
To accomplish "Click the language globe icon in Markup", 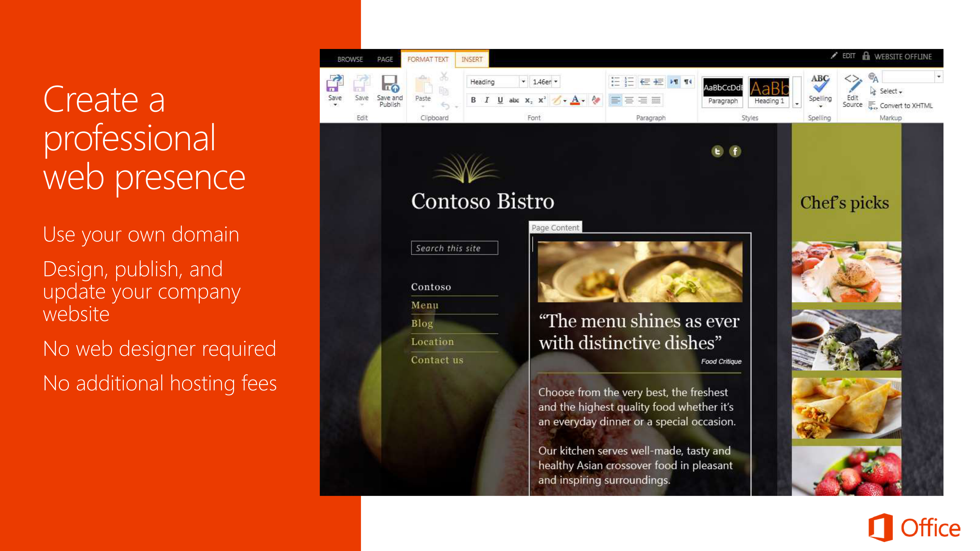I will pos(873,78).
